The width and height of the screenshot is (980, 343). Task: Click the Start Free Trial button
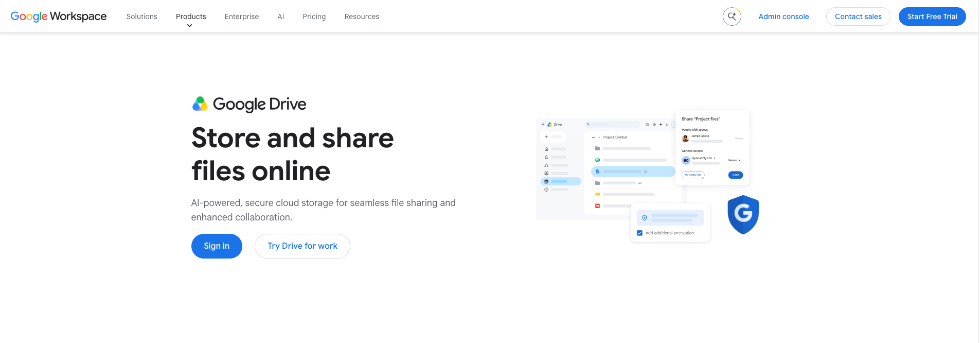pyautogui.click(x=932, y=16)
